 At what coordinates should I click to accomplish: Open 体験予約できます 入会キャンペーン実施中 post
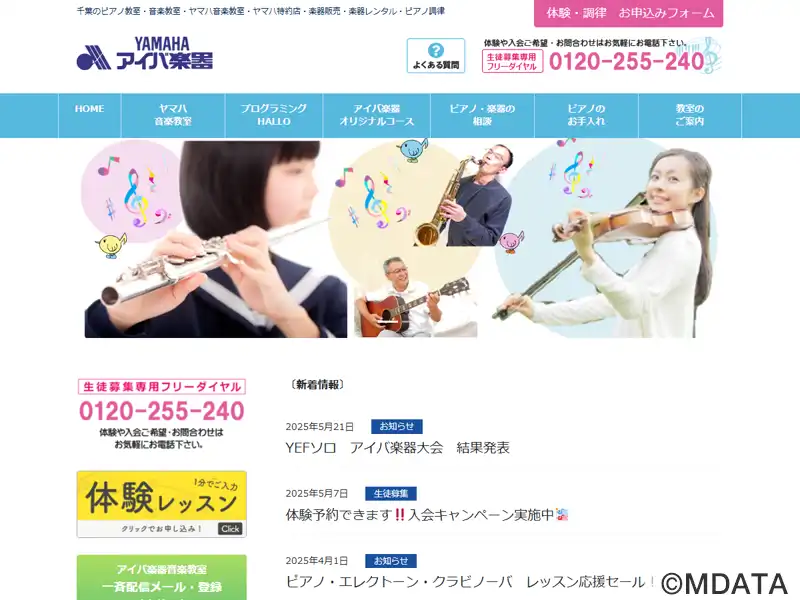coord(427,515)
